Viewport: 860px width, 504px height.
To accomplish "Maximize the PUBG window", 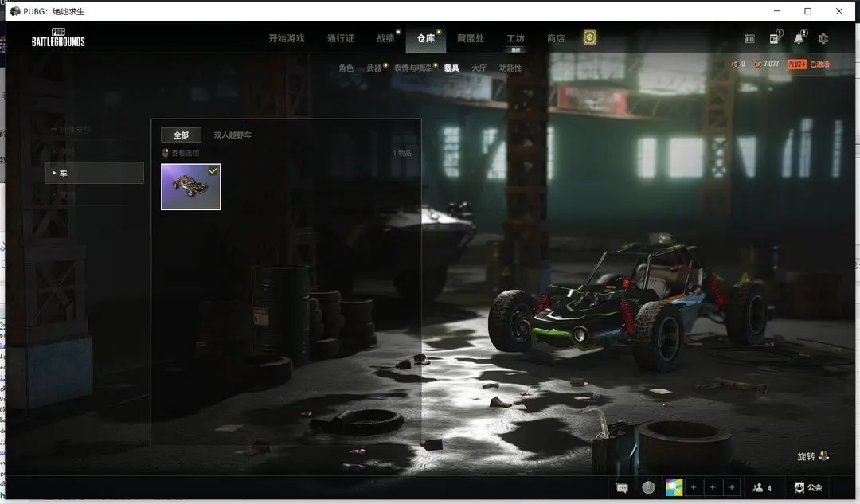I will (x=808, y=11).
